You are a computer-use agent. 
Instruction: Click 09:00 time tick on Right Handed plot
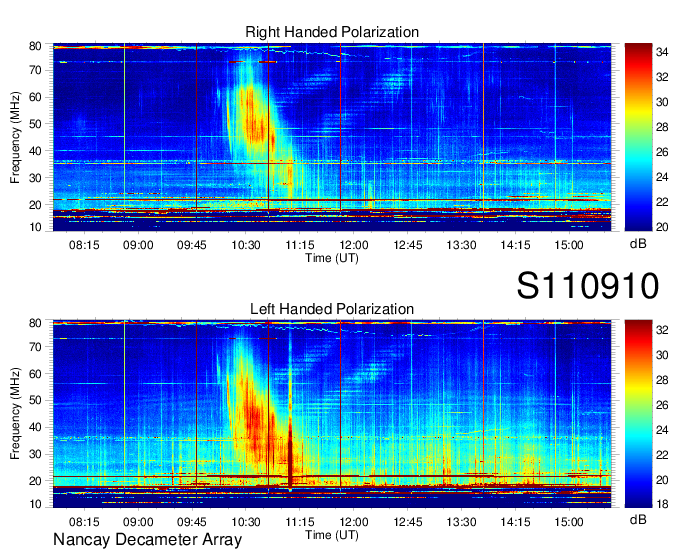pos(138,245)
